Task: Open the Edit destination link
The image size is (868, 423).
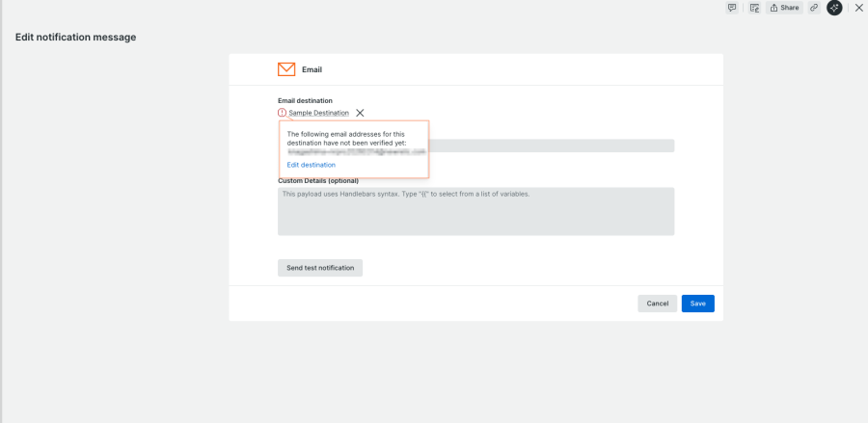Action: (312, 165)
